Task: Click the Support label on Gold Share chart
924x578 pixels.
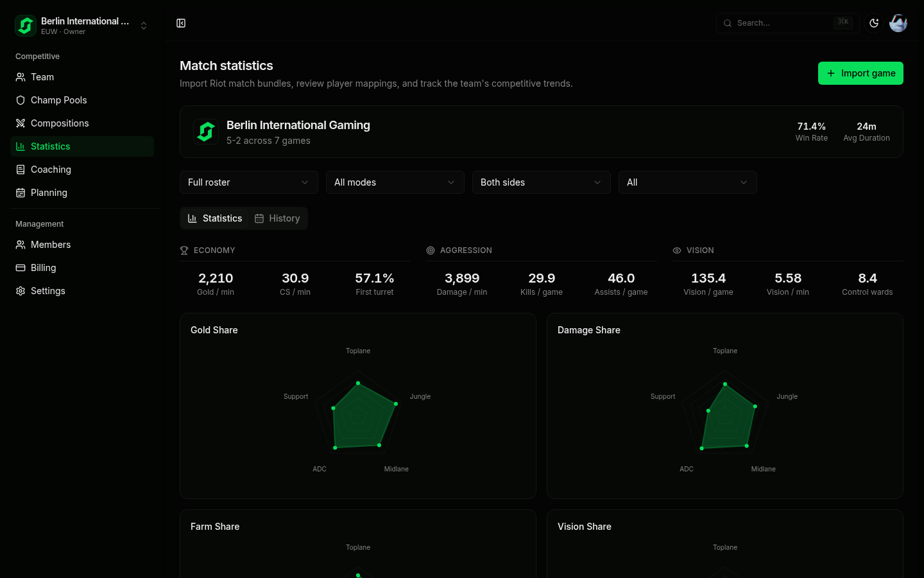Action: (296, 396)
